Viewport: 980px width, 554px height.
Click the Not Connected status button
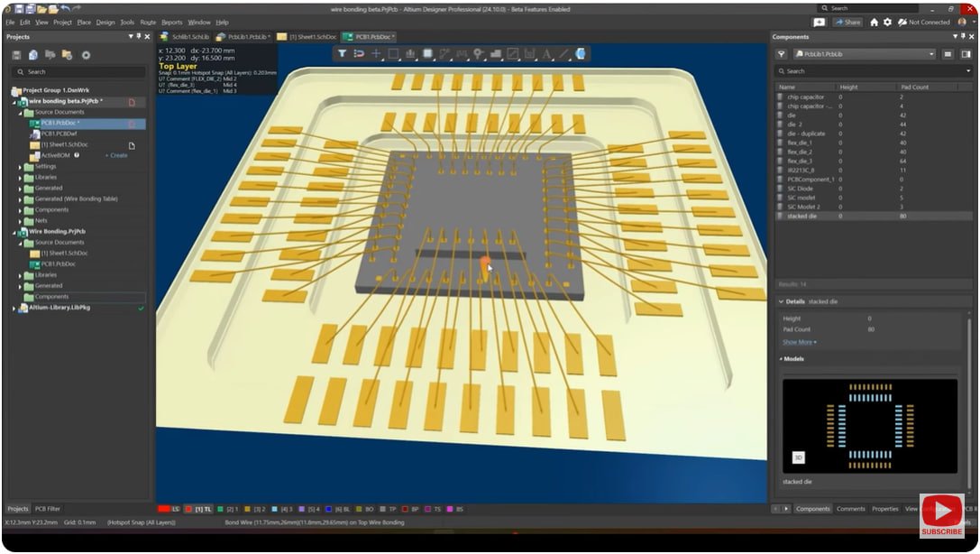(x=924, y=22)
